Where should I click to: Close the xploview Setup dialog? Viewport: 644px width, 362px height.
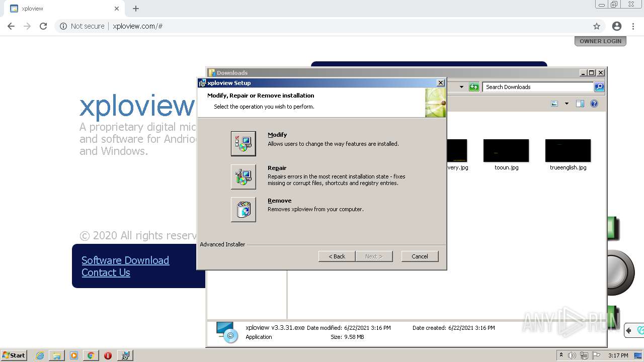[441, 83]
